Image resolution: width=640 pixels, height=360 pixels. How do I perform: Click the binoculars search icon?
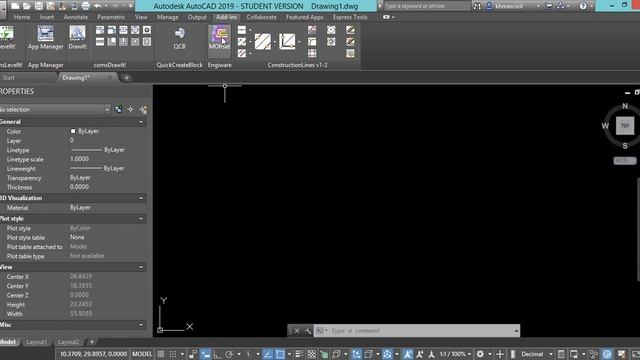(x=477, y=6)
